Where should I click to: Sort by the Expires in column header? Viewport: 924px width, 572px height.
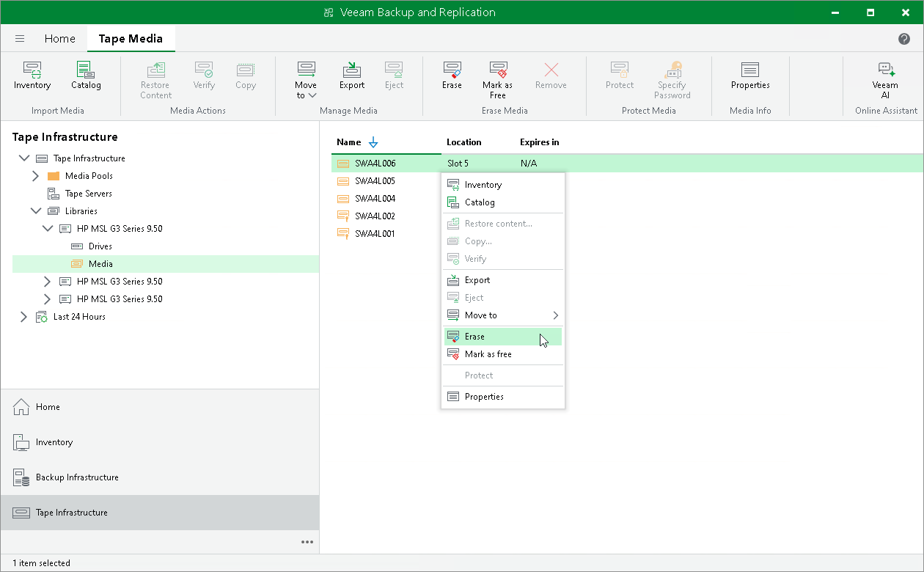[540, 142]
